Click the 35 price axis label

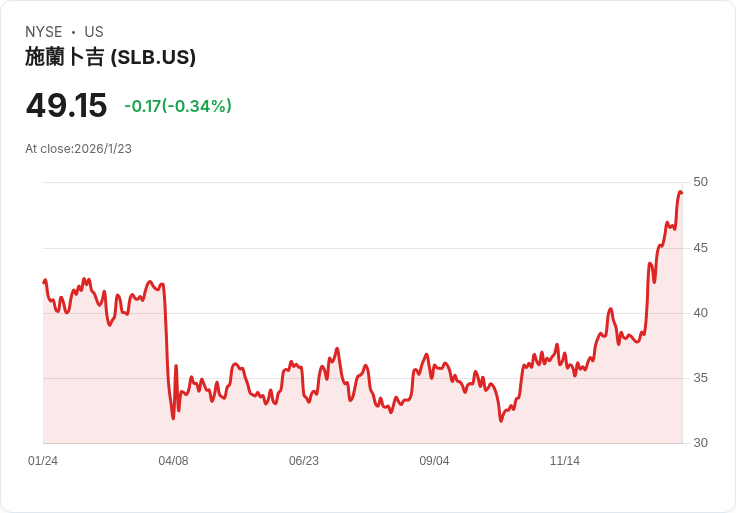coord(700,378)
